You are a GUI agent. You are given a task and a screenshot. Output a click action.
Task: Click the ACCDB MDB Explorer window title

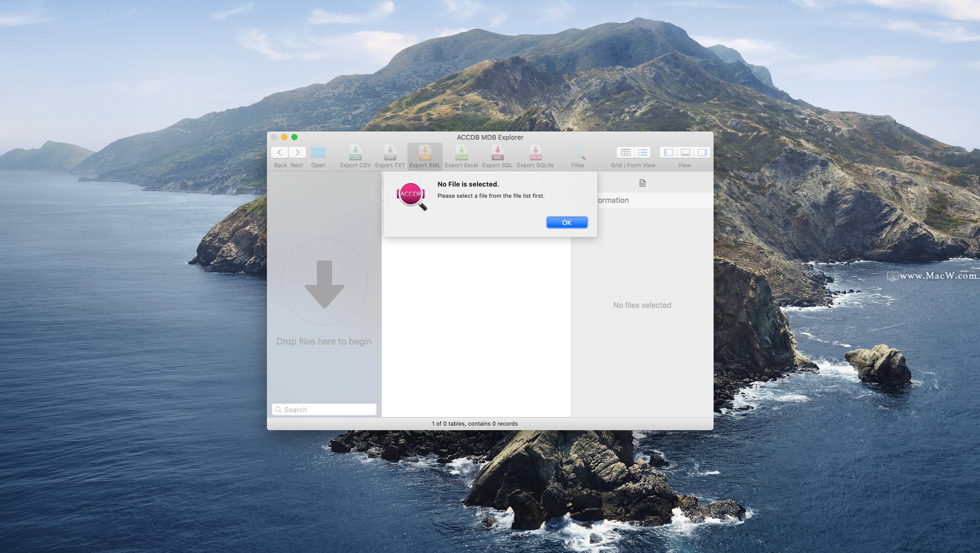[490, 137]
